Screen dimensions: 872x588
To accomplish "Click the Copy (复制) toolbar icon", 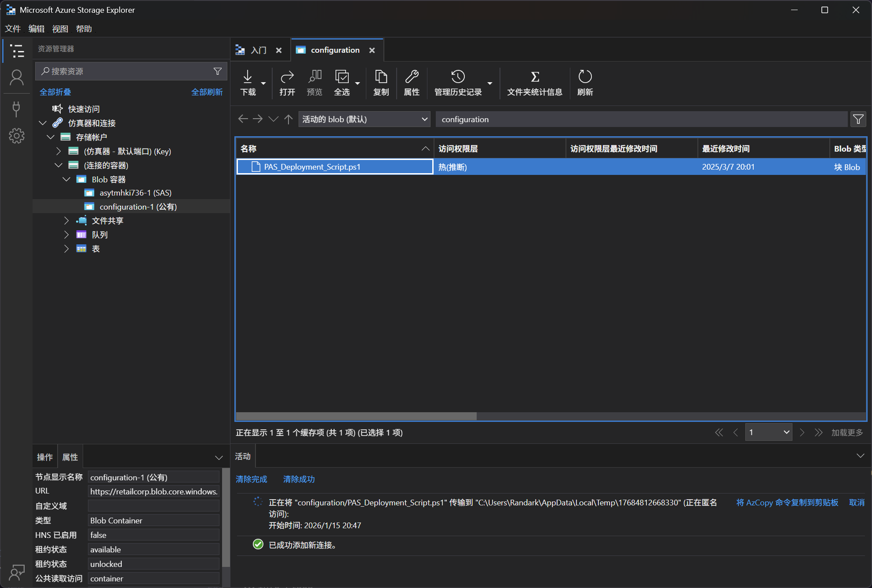I will click(381, 77).
